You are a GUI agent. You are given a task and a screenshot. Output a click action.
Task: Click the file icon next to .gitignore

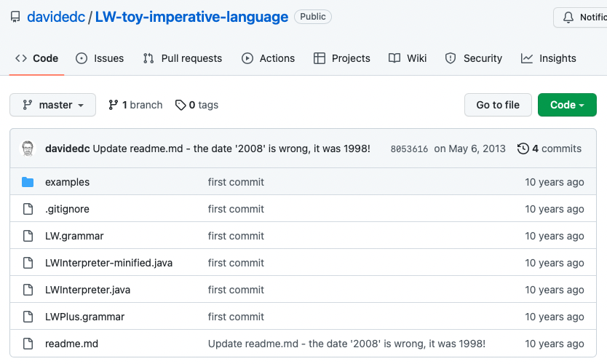[28, 209]
